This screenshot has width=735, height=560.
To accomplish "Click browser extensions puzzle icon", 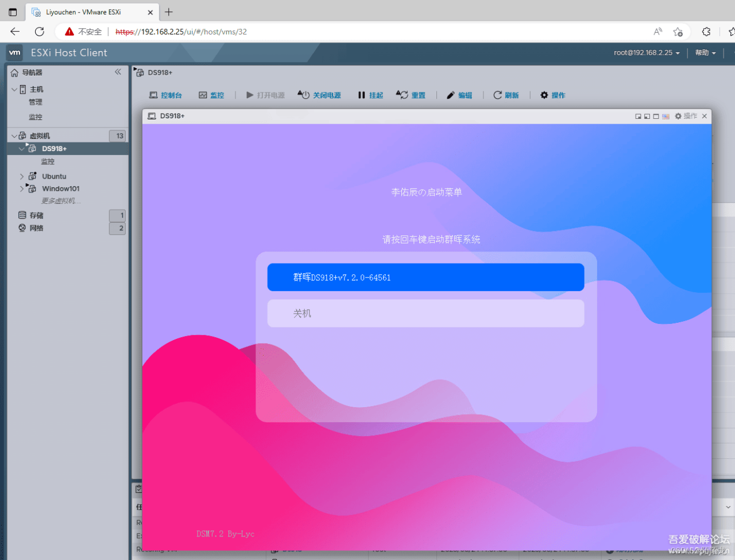I will [x=706, y=32].
